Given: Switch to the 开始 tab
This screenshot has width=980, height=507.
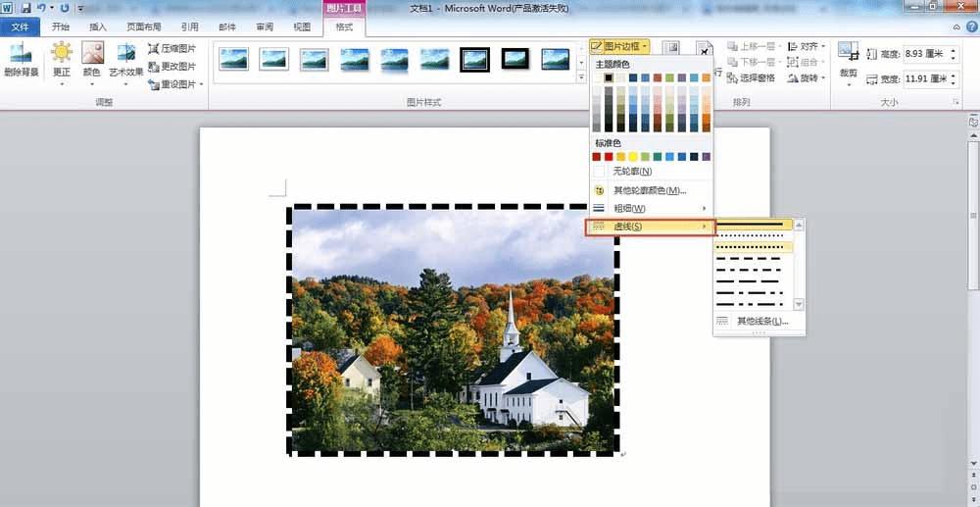Looking at the screenshot, I should pos(61,26).
